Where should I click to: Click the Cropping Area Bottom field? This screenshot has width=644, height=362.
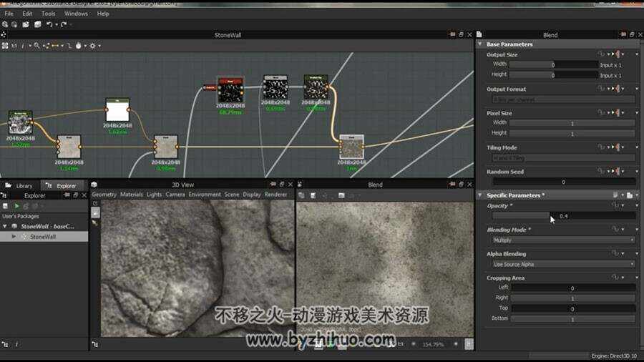pos(573,319)
